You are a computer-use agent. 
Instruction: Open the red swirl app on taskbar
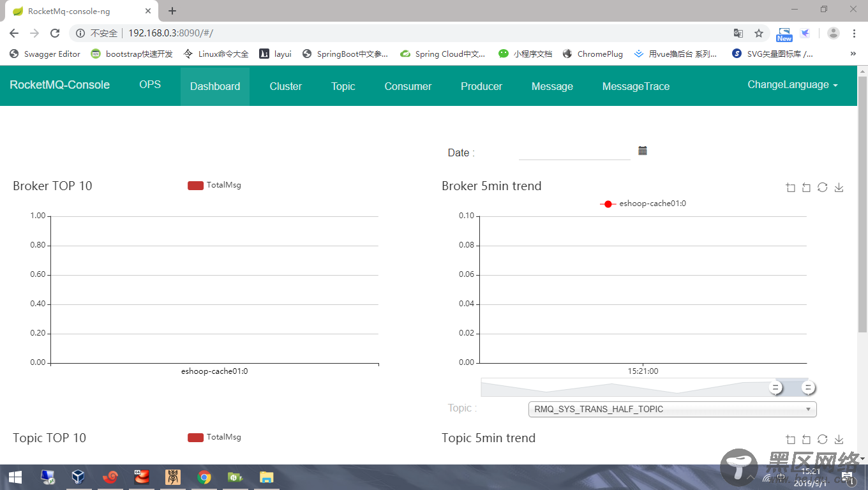(x=110, y=477)
